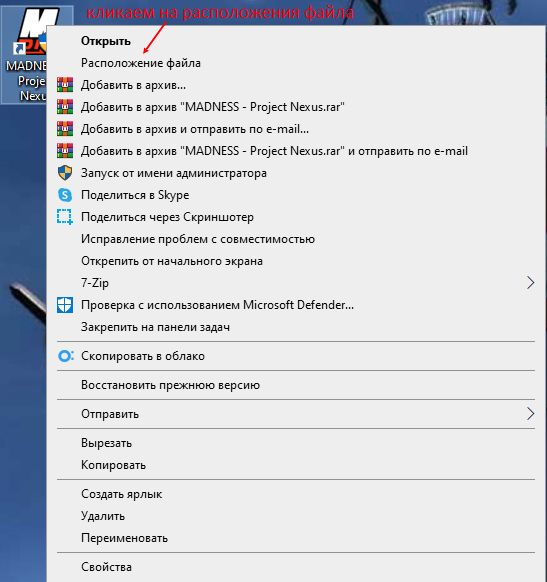Select 'Переименовать'
Image resolution: width=547 pixels, height=582 pixels.
click(296, 538)
